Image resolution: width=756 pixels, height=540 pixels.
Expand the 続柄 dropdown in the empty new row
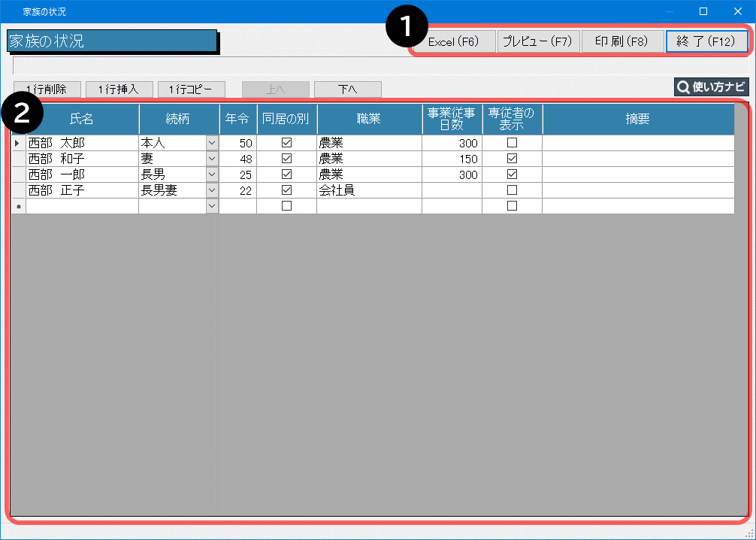pyautogui.click(x=211, y=206)
